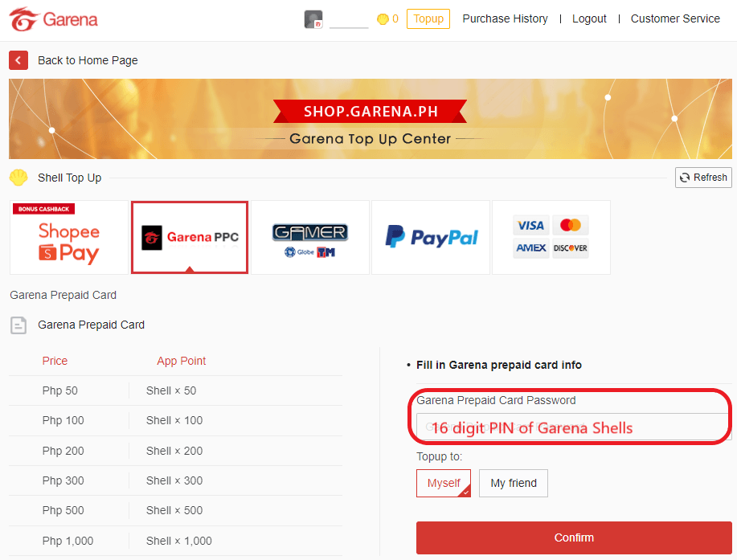Click Shell × 50 app point value
The width and height of the screenshot is (737, 560).
pos(171,390)
